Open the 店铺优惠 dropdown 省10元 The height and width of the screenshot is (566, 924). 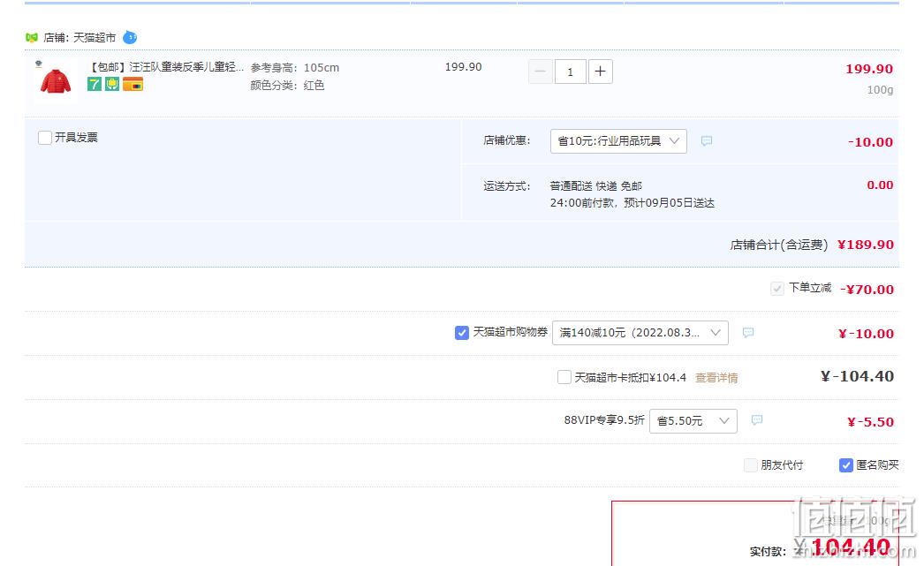(x=618, y=141)
